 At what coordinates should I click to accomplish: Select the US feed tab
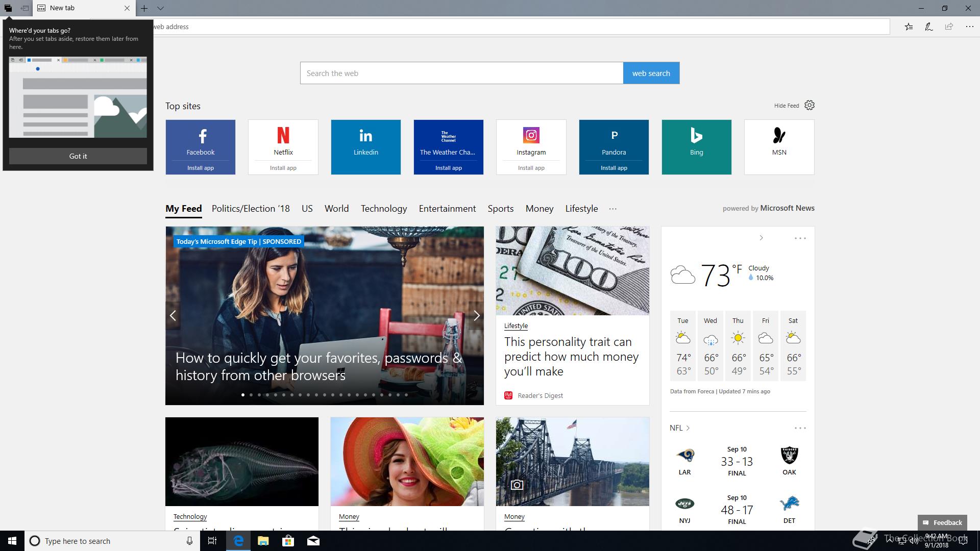[307, 209]
